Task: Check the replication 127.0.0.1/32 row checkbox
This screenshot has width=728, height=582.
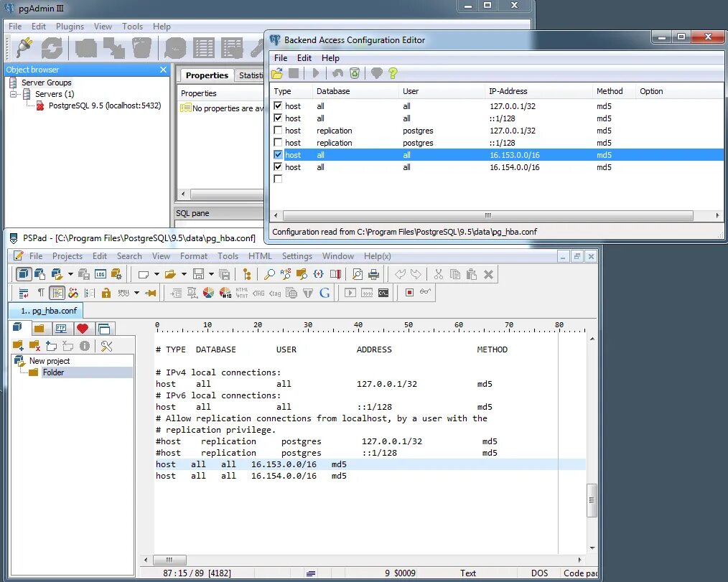Action: tap(278, 131)
